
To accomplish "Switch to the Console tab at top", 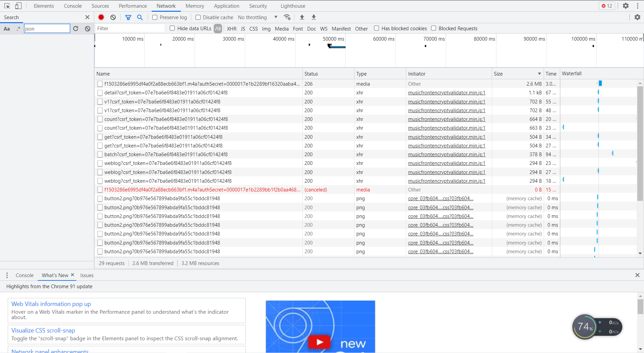I will pyautogui.click(x=73, y=6).
